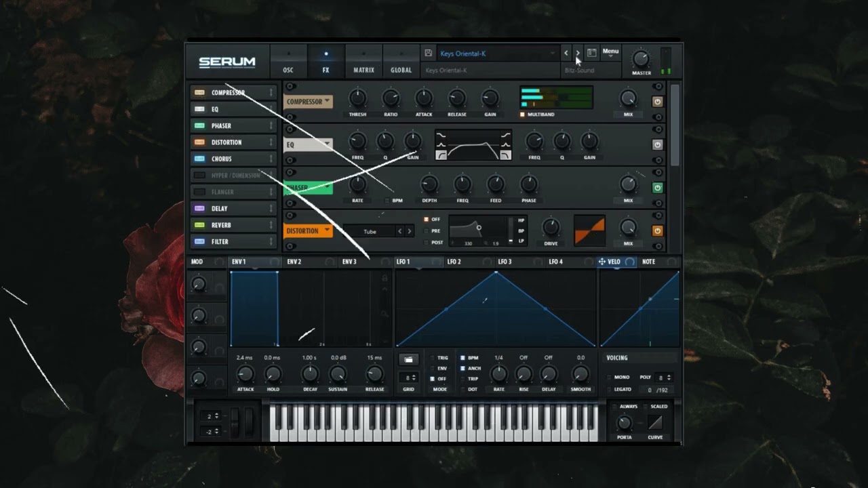
Task: Save the preset with the disk icon
Action: [x=428, y=53]
